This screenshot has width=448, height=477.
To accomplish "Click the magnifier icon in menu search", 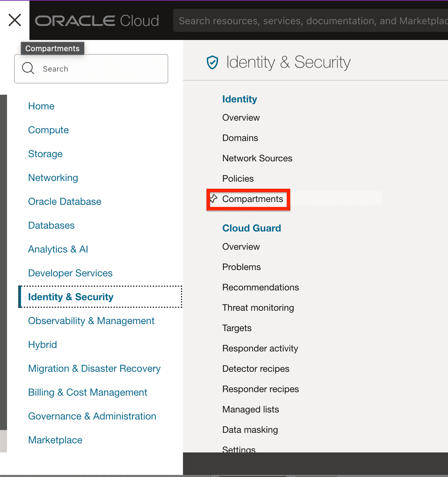I will 28,68.
